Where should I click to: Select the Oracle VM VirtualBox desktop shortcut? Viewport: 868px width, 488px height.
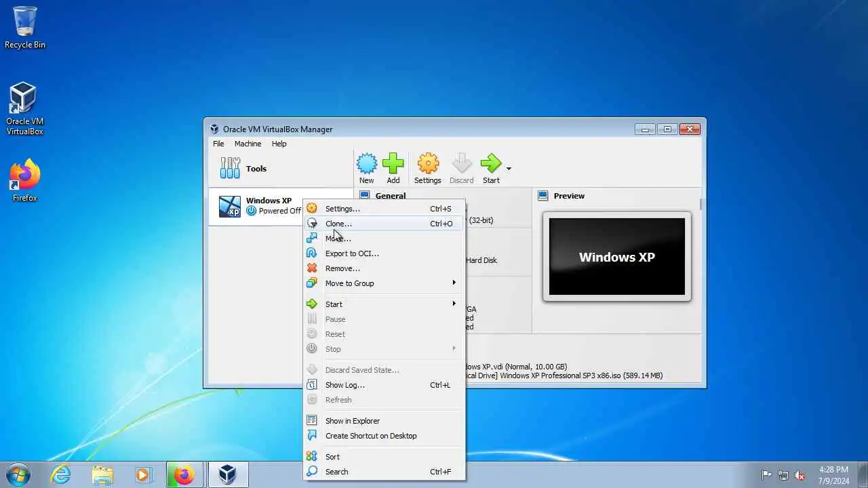pos(25,109)
